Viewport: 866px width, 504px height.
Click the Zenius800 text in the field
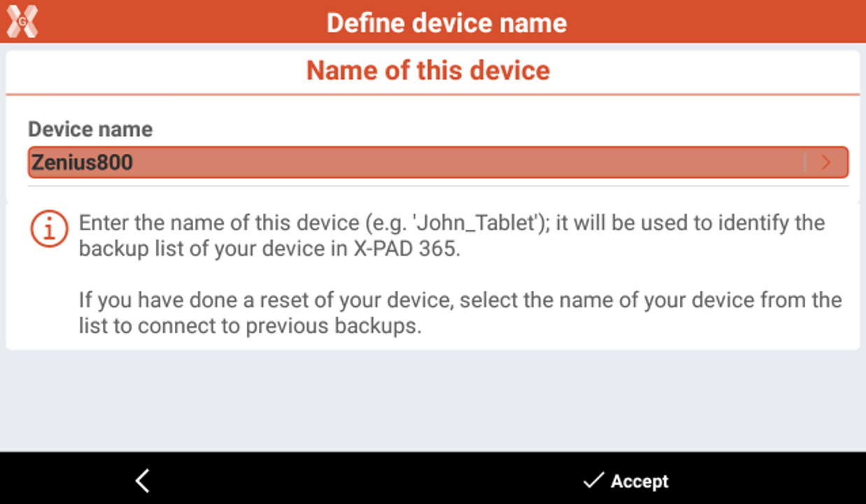[82, 163]
